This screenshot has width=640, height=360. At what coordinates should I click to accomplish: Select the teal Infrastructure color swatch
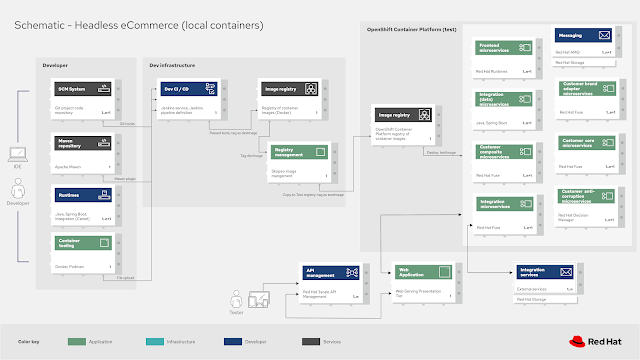[x=155, y=342]
